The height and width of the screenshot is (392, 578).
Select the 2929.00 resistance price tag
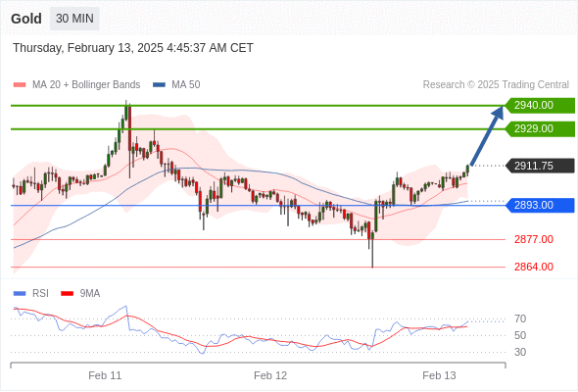[x=540, y=129]
